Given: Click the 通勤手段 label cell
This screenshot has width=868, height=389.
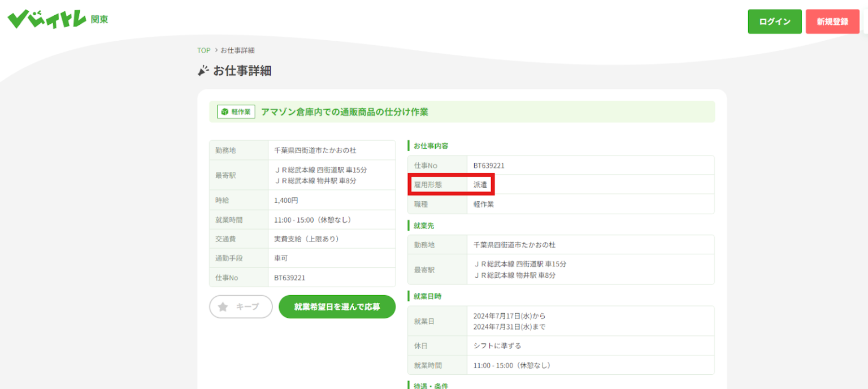Looking at the screenshot, I should (239, 258).
